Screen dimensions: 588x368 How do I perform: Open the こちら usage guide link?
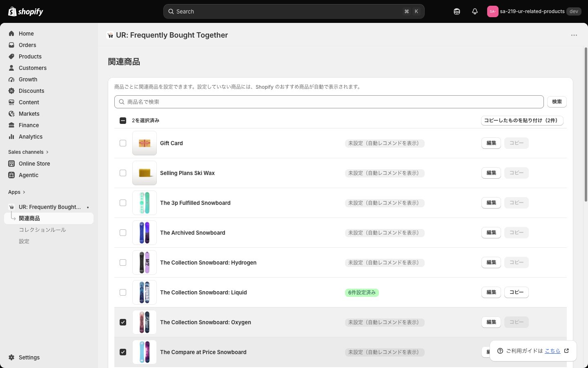pos(552,351)
